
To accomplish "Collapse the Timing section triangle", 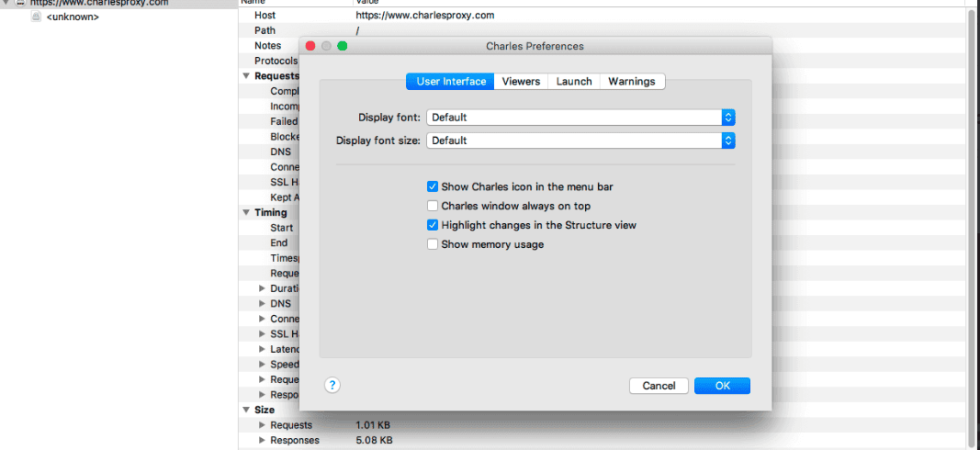I will tap(246, 212).
